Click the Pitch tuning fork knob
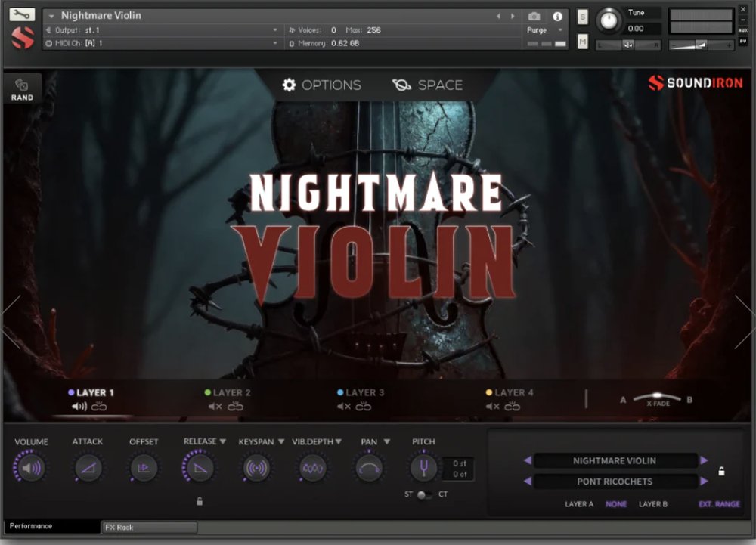 tap(423, 469)
